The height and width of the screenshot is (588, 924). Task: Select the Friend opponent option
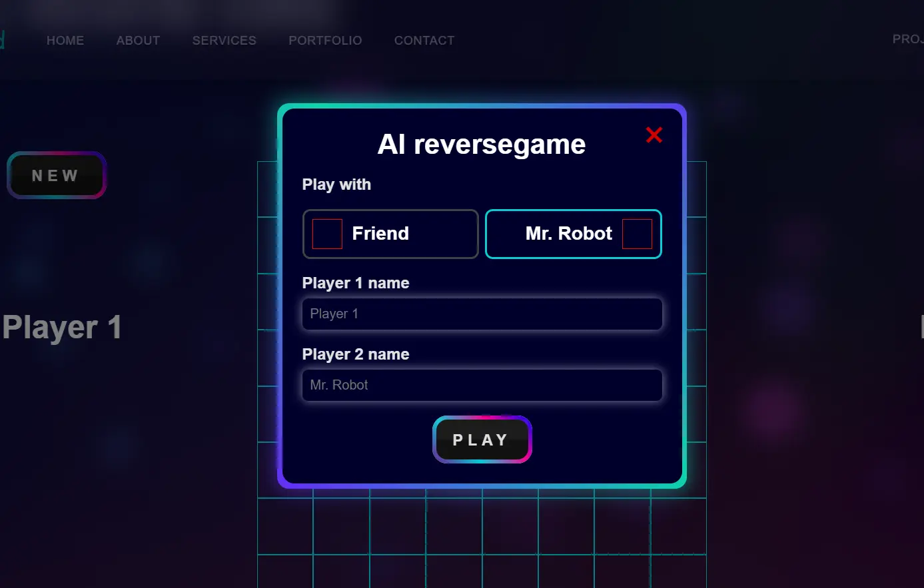coord(390,234)
